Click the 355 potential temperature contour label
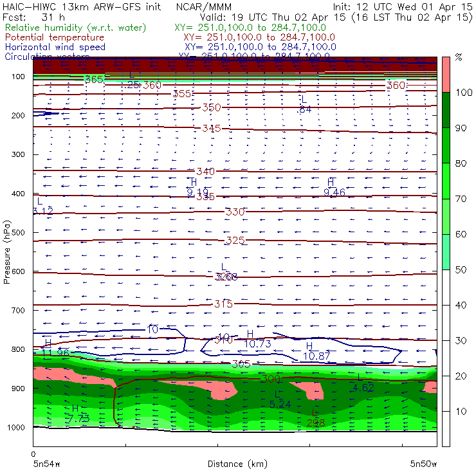 point(182,94)
